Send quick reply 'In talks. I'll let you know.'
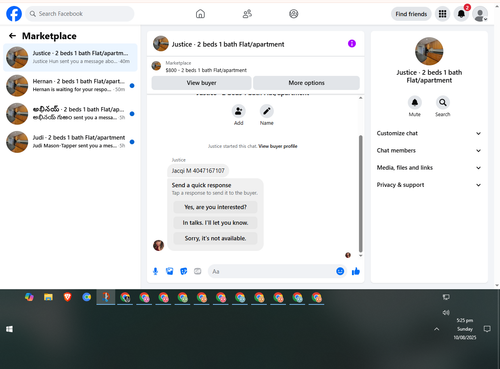The image size is (500, 369). point(215,223)
